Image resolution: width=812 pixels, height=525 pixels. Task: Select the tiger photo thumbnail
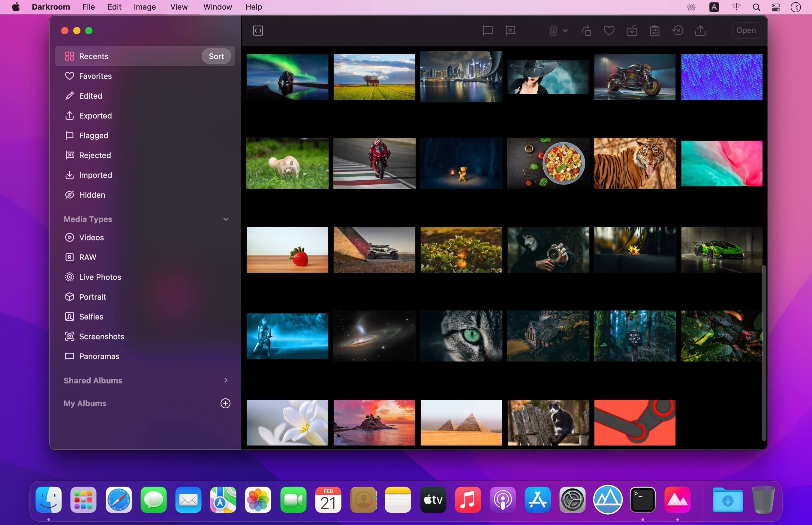tap(634, 163)
